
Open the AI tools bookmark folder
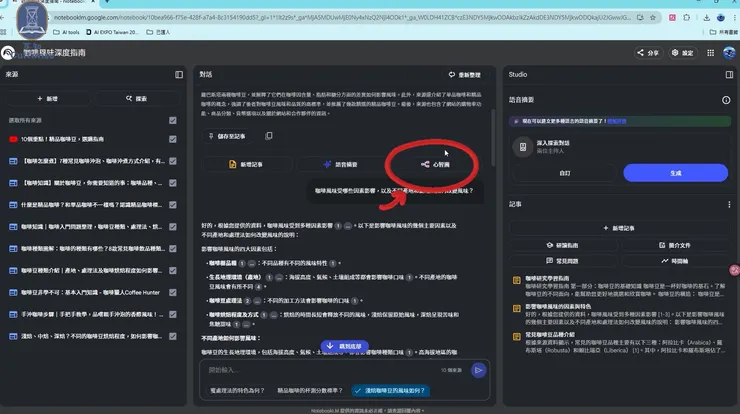66,32
